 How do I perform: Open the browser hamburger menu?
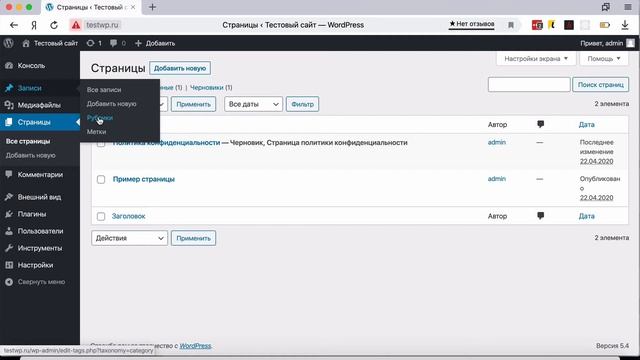(x=628, y=7)
